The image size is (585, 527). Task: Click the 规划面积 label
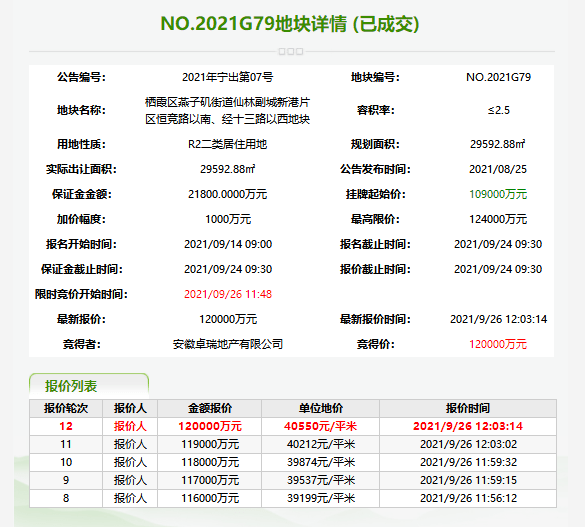click(375, 144)
